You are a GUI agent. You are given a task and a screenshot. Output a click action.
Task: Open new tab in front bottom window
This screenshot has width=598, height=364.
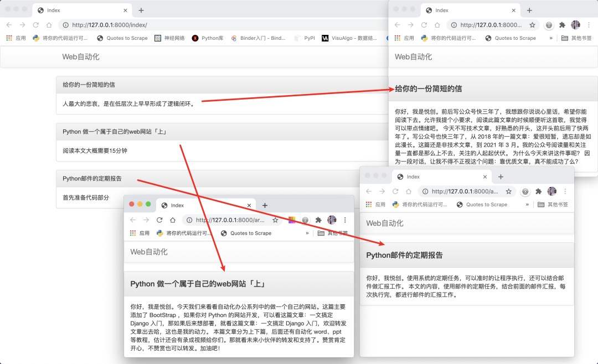(265, 205)
